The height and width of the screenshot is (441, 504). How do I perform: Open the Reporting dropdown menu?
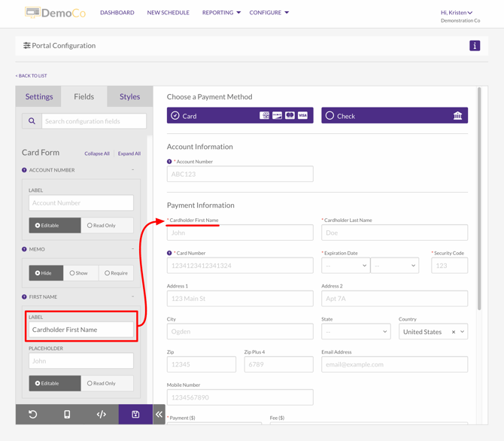[221, 13]
